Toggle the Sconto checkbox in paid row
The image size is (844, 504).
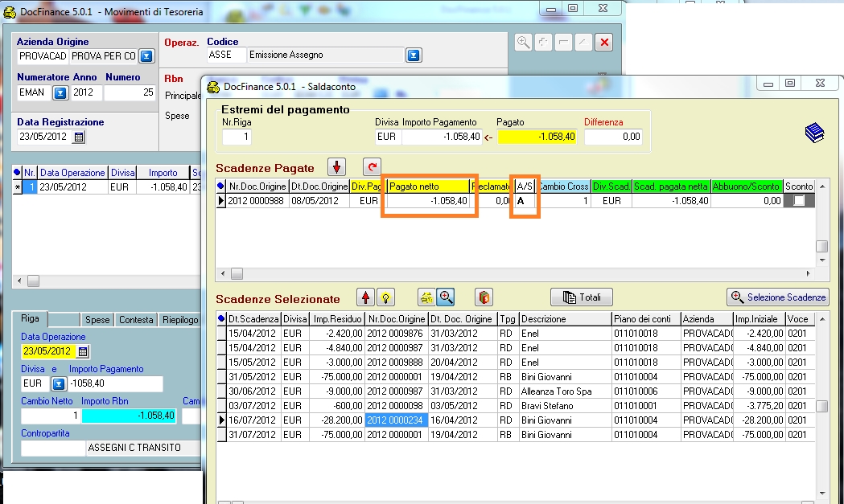(799, 201)
